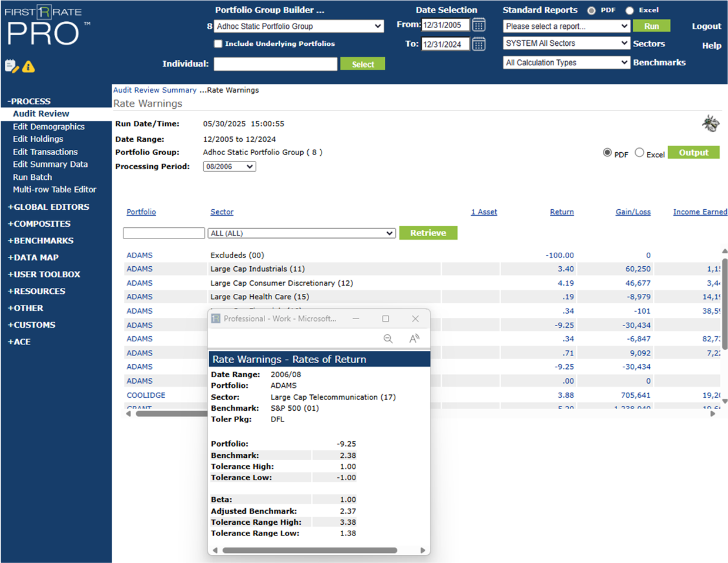This screenshot has height=563, width=728.
Task: Click the Audit Review Summary breadcrumb link
Action: coord(155,90)
